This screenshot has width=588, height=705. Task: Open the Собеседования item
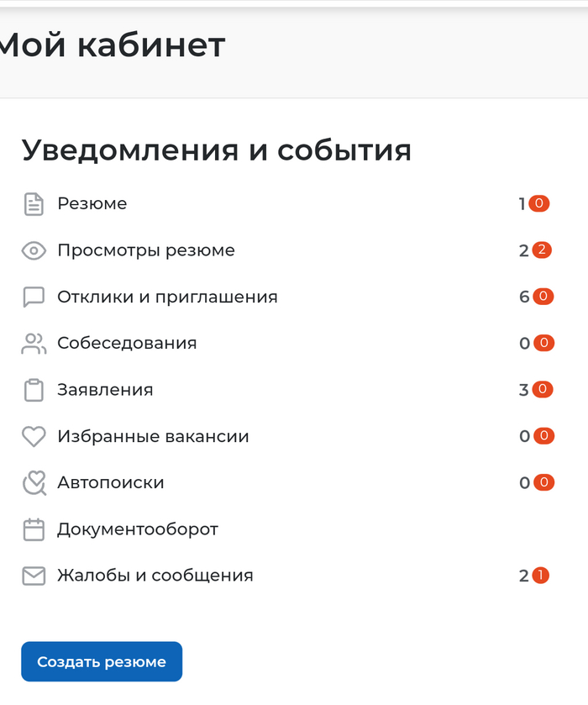click(x=127, y=343)
